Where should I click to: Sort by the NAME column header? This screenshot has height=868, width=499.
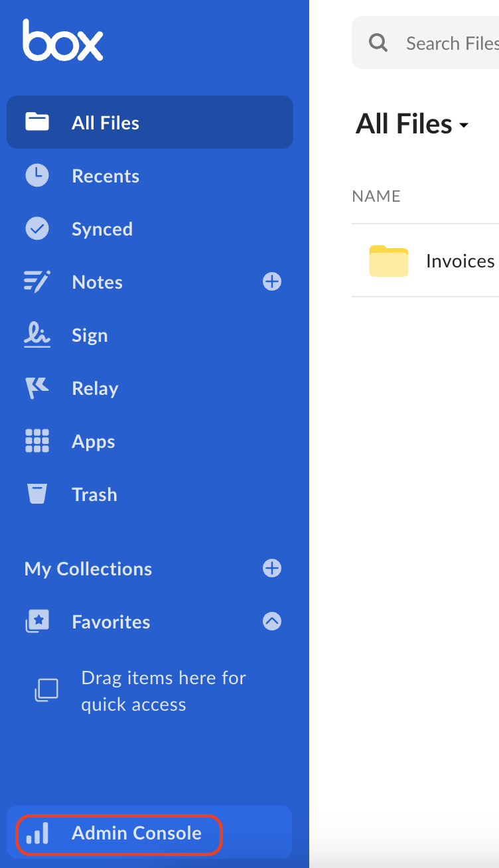click(376, 196)
